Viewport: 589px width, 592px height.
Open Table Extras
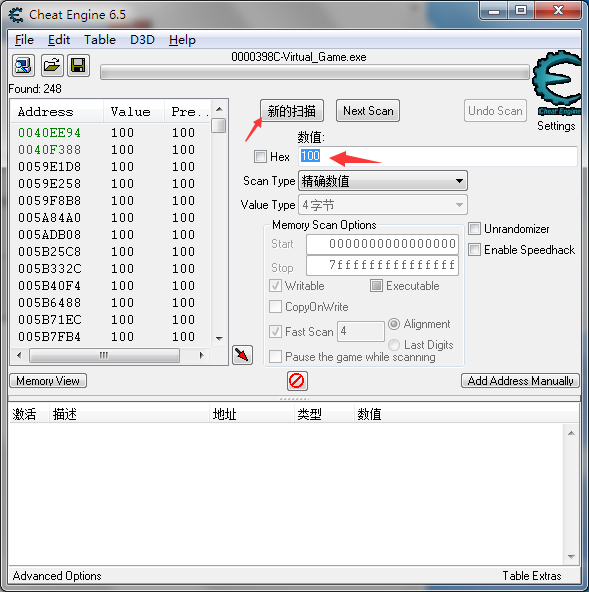pos(532,576)
